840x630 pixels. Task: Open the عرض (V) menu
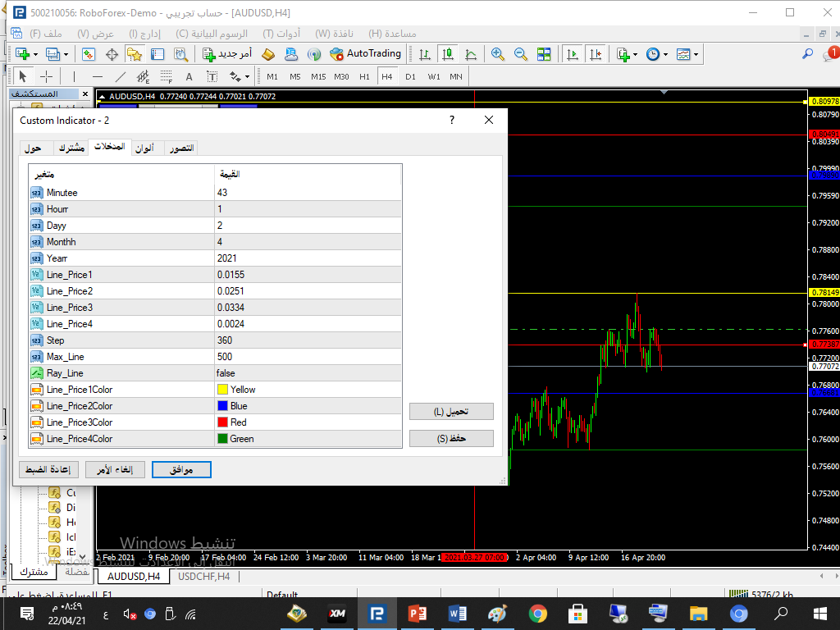coord(95,33)
